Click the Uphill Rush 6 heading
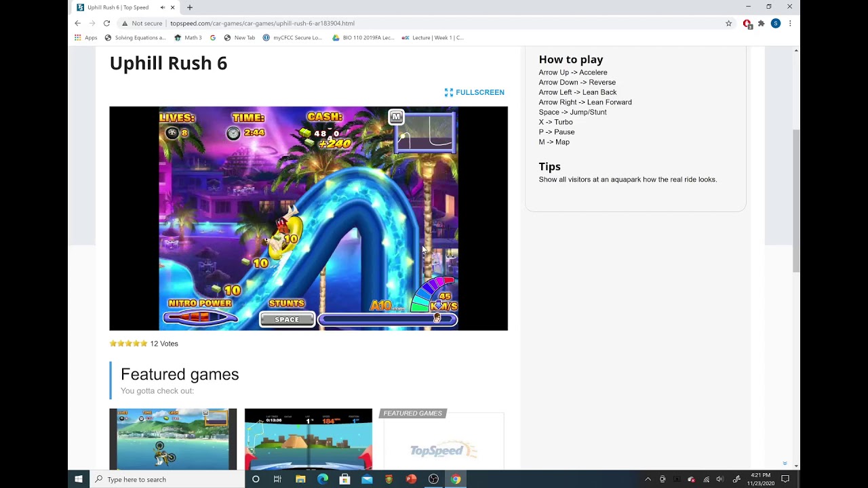Screen dimensions: 868x488 (168, 63)
